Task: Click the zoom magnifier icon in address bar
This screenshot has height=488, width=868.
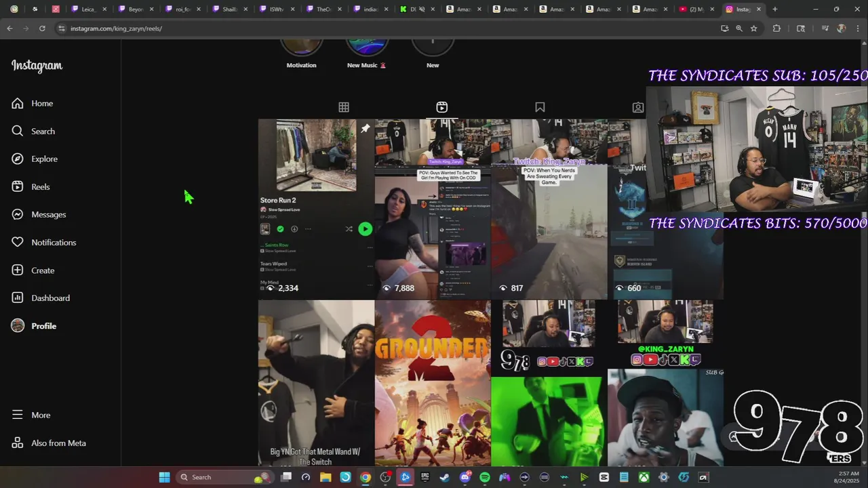Action: 739,28
